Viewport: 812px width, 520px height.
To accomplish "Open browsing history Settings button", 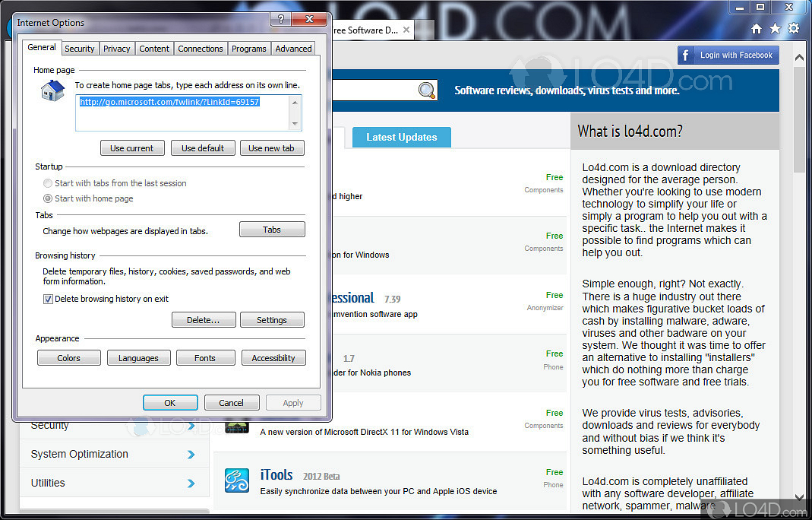I will pos(272,320).
